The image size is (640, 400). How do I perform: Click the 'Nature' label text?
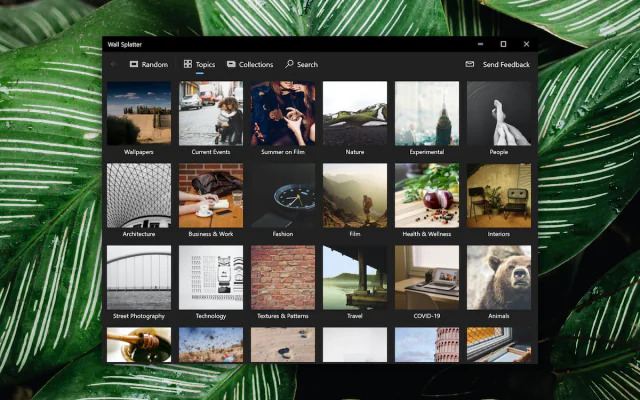coord(355,152)
